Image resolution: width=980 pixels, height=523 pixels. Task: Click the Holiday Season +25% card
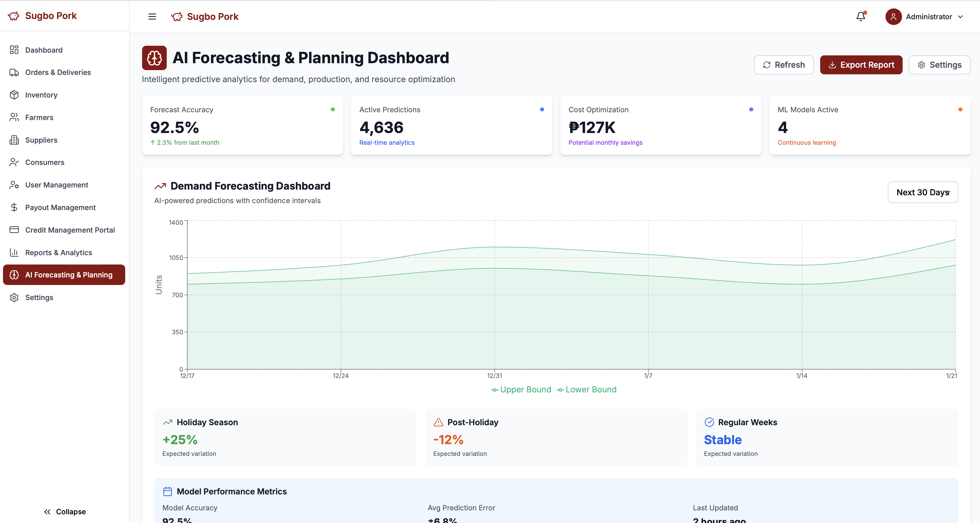pyautogui.click(x=285, y=437)
